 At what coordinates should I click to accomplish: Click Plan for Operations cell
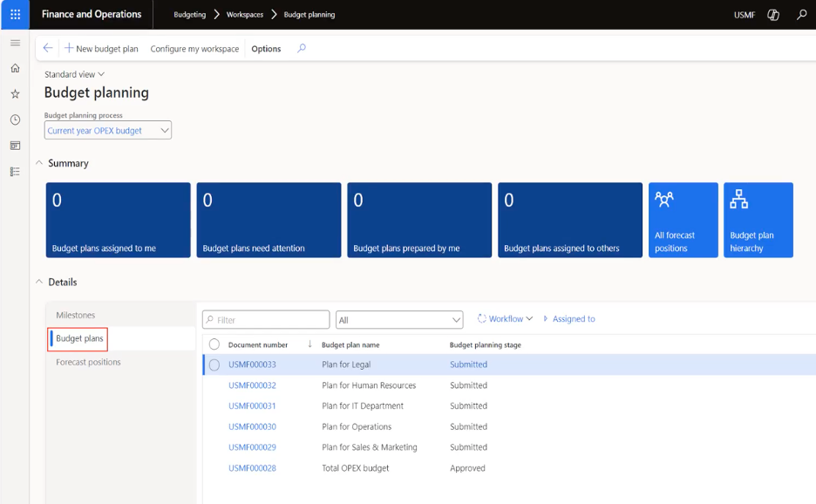coord(357,426)
